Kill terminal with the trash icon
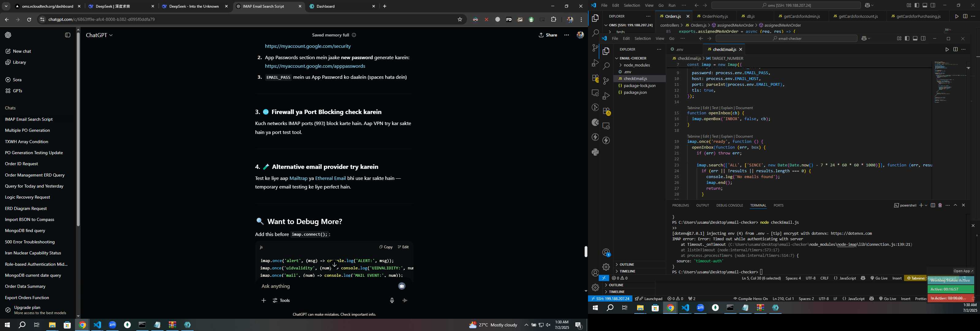980x331 pixels. (940, 205)
